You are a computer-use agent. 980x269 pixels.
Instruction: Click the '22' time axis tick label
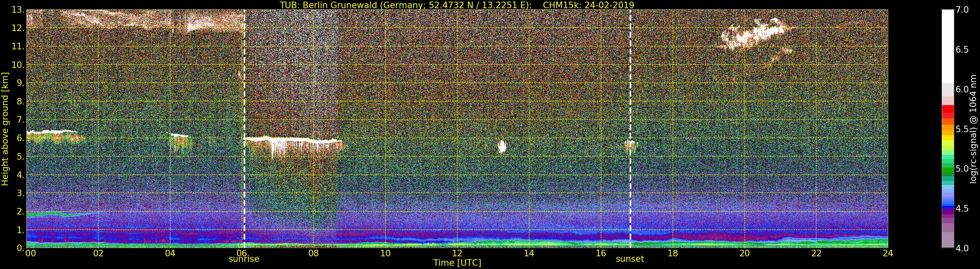click(816, 253)
